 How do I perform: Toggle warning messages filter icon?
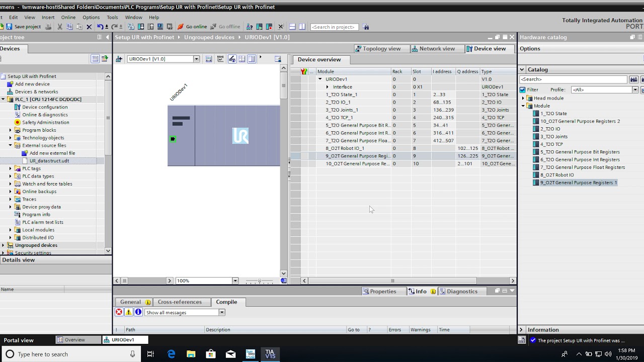click(x=128, y=312)
